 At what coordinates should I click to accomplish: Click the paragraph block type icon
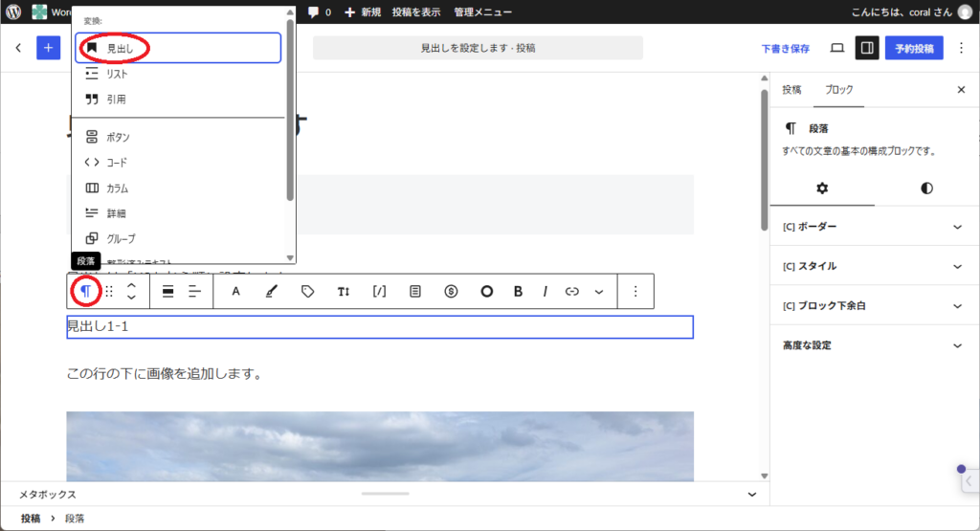click(x=85, y=291)
